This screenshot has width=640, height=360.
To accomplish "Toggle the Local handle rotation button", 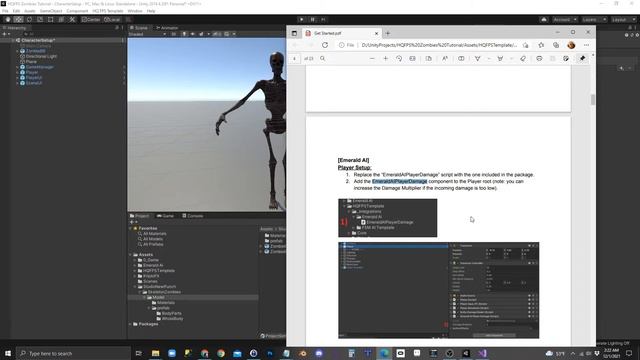I will point(112,20).
